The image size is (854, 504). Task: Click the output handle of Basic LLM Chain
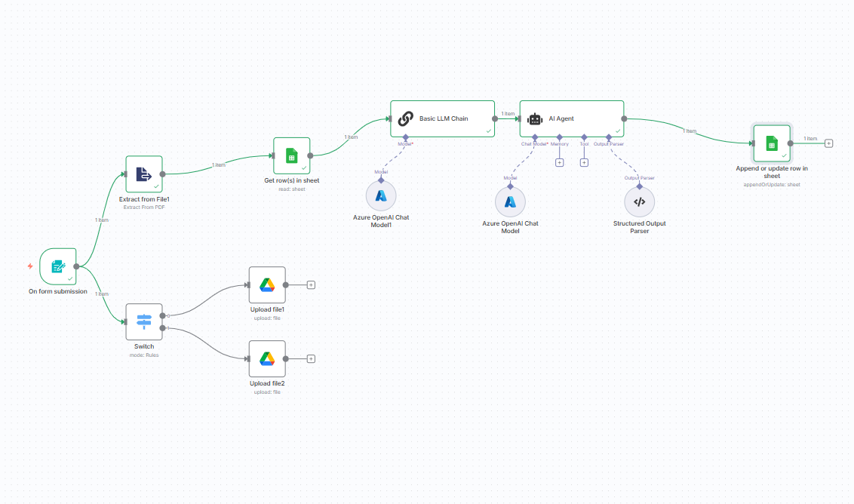tap(495, 118)
